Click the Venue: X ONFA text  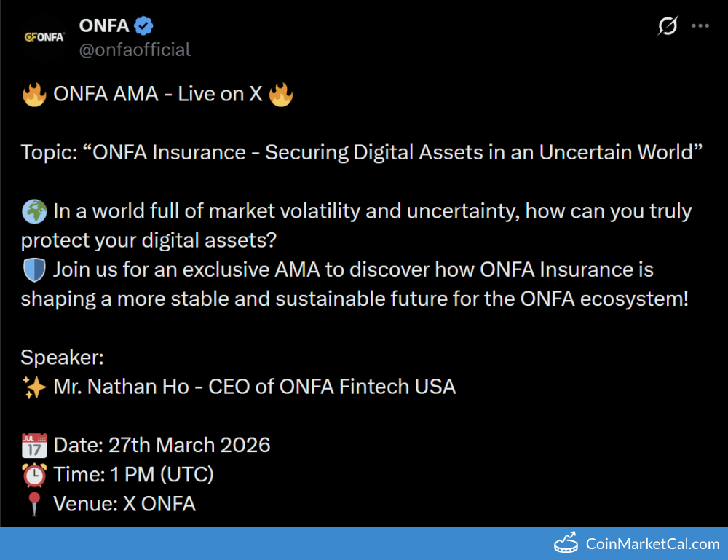124,504
